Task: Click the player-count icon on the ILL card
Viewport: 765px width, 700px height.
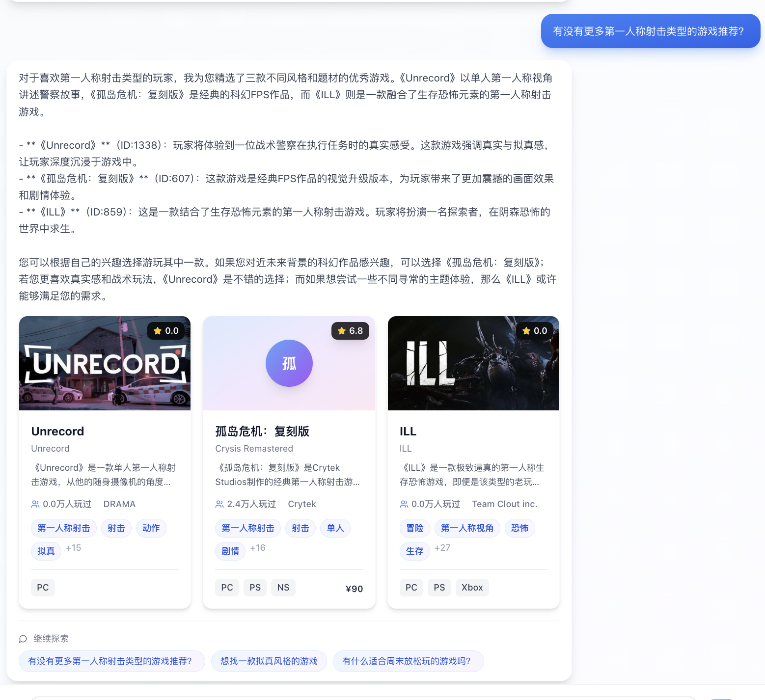Action: pyautogui.click(x=404, y=504)
